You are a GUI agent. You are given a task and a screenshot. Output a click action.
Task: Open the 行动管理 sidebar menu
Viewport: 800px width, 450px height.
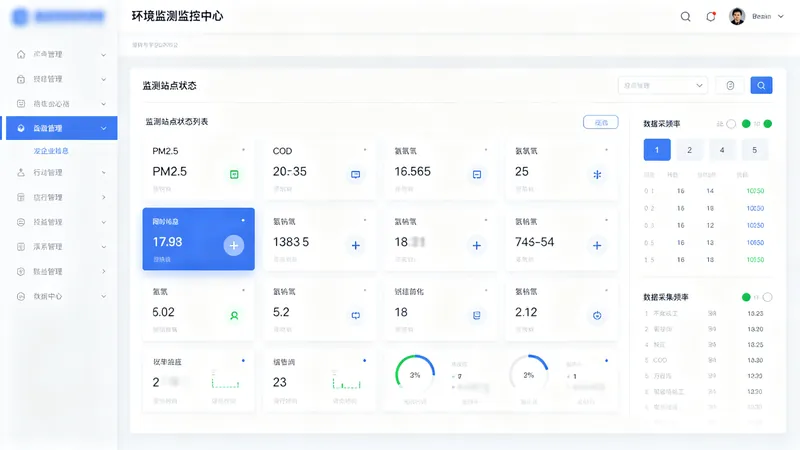coord(61,172)
